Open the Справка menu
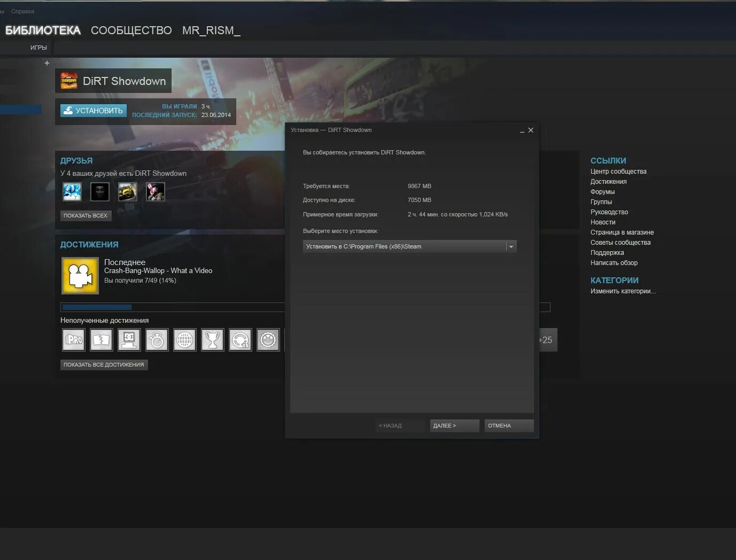The width and height of the screenshot is (736, 560). 22,11
